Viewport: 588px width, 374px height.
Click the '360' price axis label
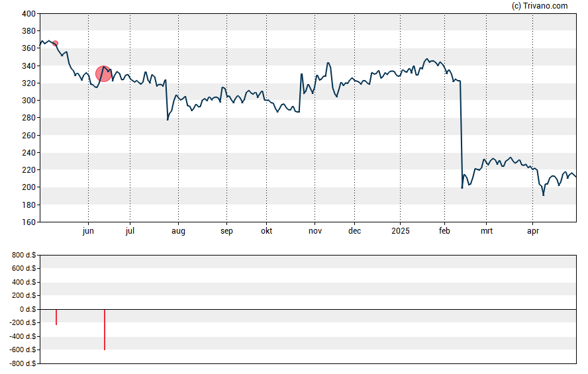click(x=29, y=48)
